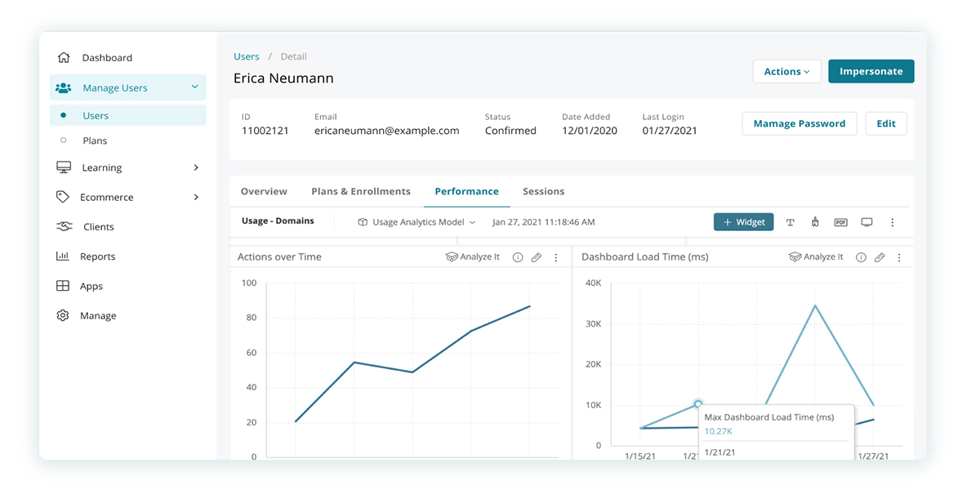Click the Reports bar chart icon
This screenshot has height=490, width=980.
63,256
